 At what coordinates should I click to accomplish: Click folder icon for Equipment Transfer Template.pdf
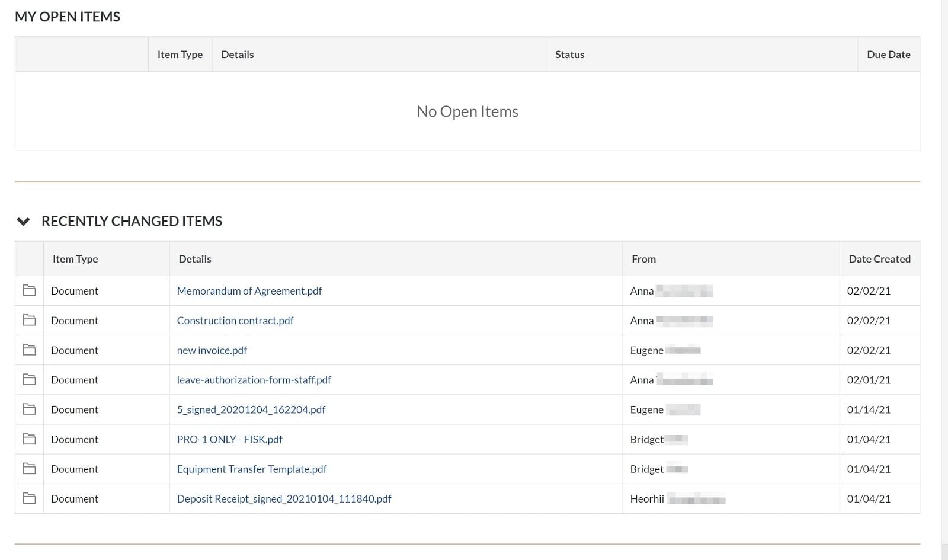(x=29, y=468)
